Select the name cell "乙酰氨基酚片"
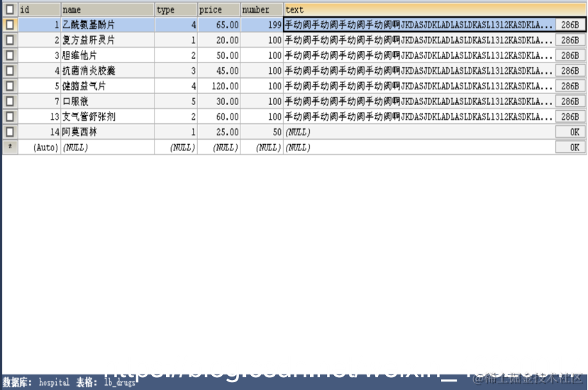Screen dimensions: 588x390 pos(108,25)
